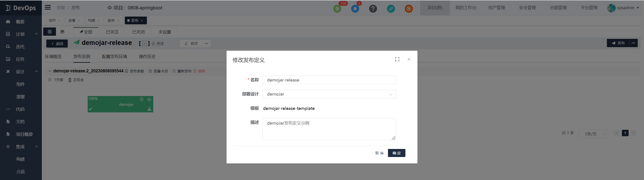Image resolution: width=644 pixels, height=180 pixels.
Task: Click the green document icon with 310 badge
Action: tap(337, 9)
